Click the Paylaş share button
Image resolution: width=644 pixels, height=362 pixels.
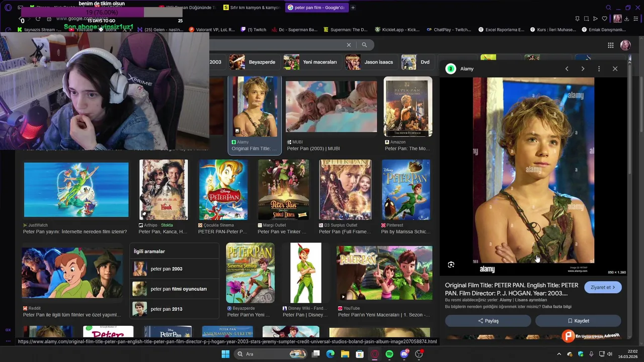[x=488, y=321]
